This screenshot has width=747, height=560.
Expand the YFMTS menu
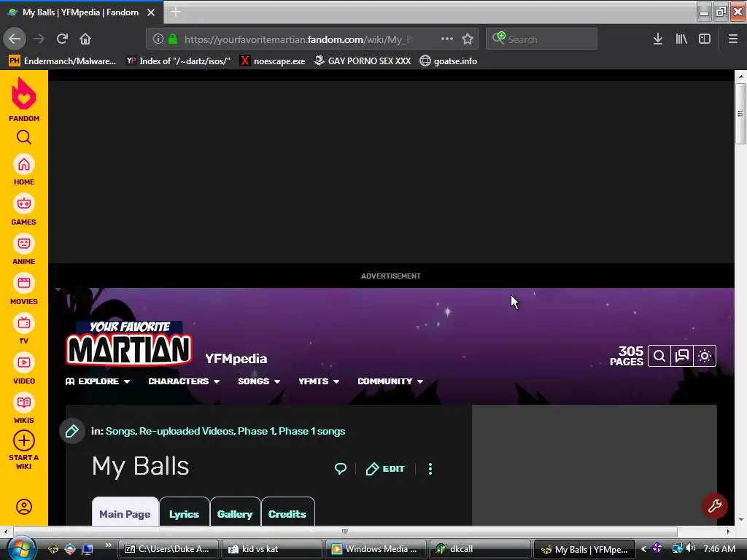click(319, 381)
